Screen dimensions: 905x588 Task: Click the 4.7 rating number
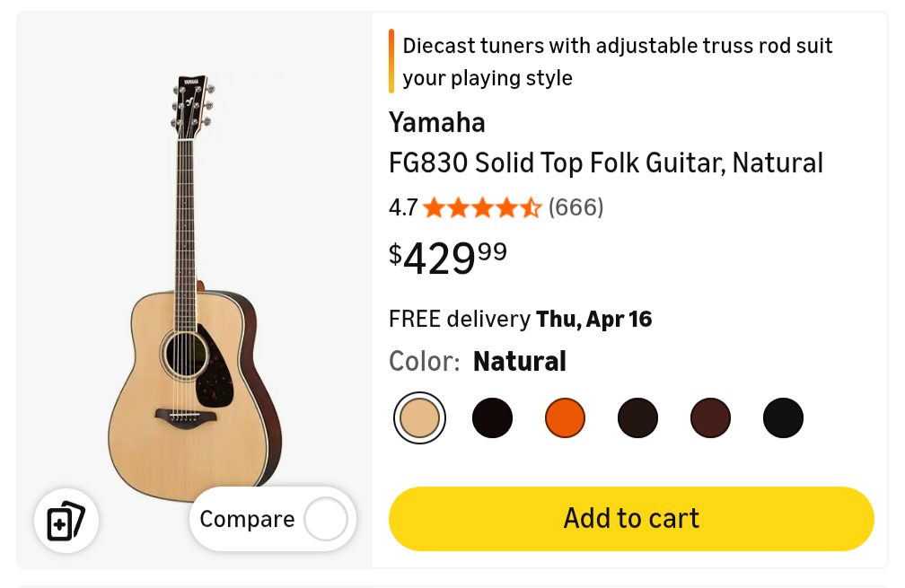403,208
